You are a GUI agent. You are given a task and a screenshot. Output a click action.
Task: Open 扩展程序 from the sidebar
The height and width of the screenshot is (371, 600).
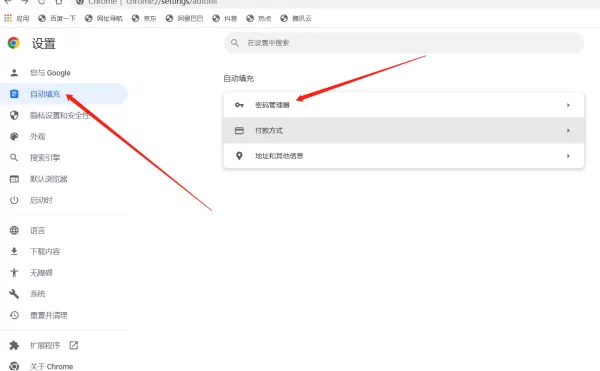point(45,345)
